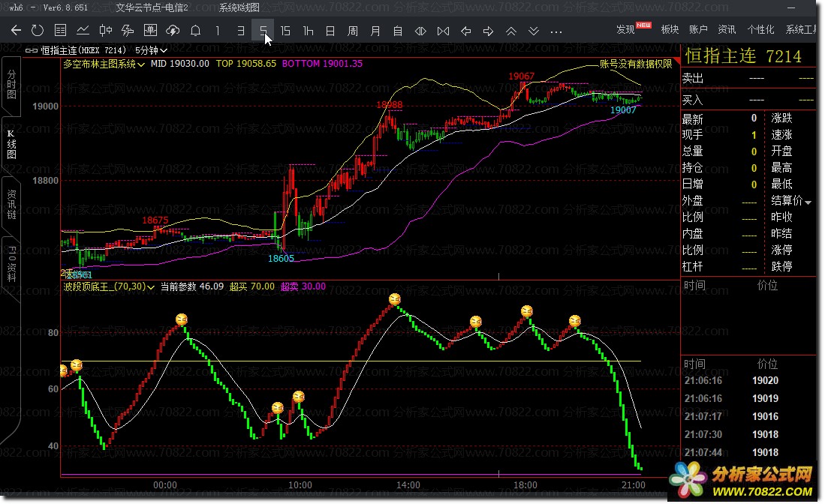Switch to 1-minute period
This screenshot has height=504, width=825.
218,31
